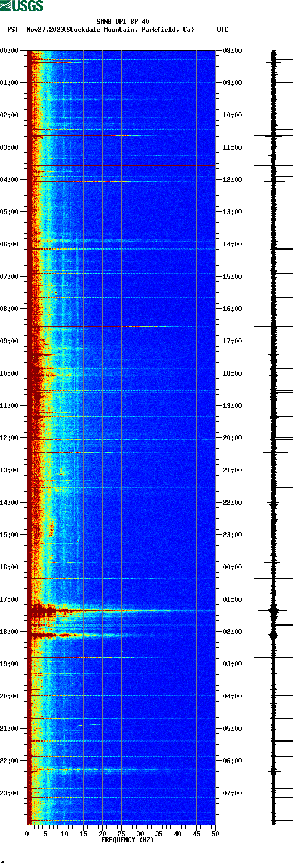Click the 20:00 UTC time label
The height and width of the screenshot is (868, 297).
coord(232,438)
